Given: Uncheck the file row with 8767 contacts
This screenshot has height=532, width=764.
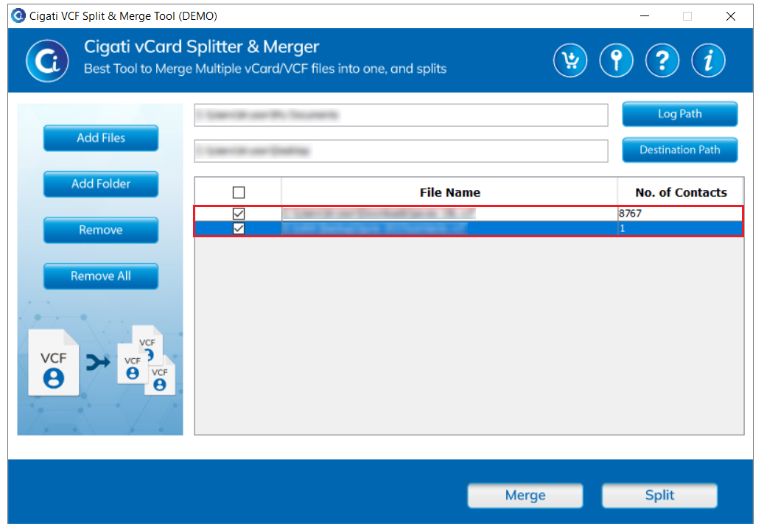Looking at the screenshot, I should (x=239, y=214).
